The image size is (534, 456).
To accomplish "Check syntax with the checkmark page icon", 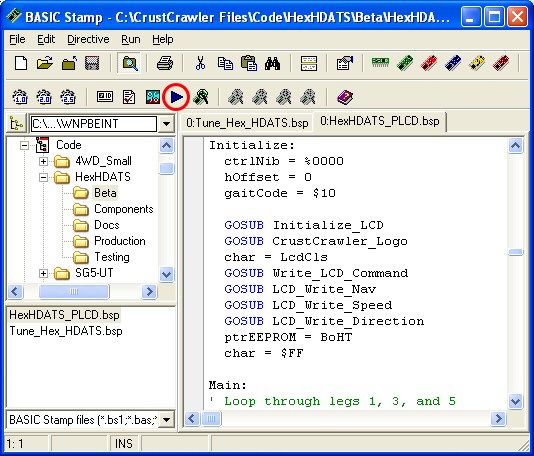I will coord(129,97).
